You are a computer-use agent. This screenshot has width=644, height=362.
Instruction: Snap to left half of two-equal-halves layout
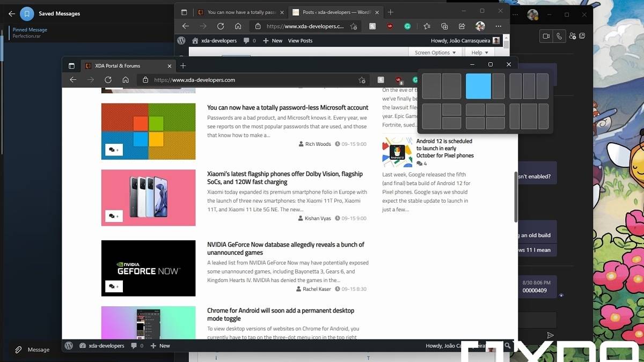[431, 86]
